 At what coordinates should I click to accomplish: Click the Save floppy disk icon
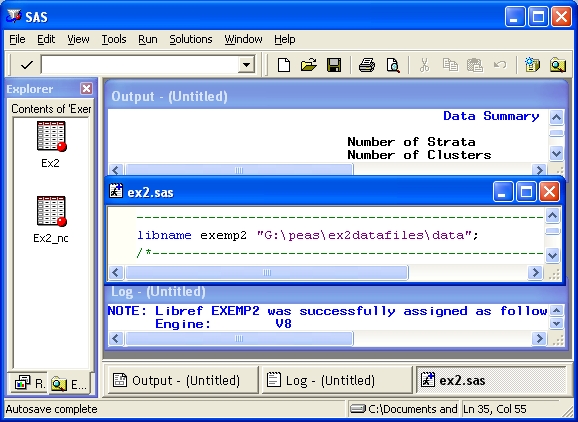334,65
